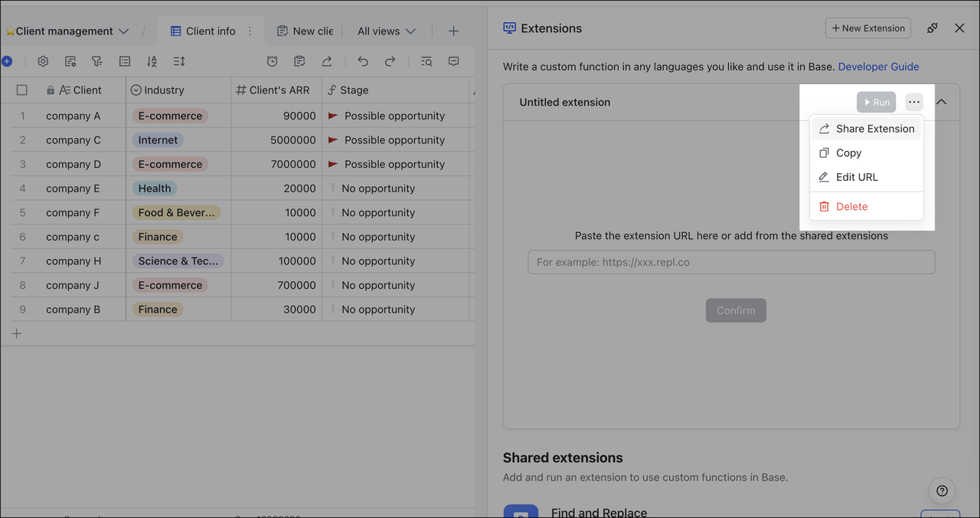The width and height of the screenshot is (980, 518).
Task: Click the pin icon in Extensions header
Action: (932, 28)
